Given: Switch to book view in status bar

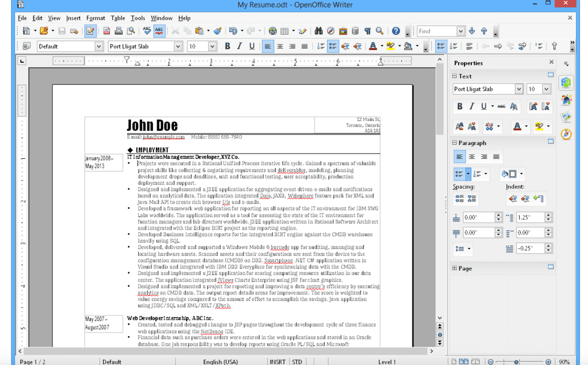Looking at the screenshot, I should [475, 361].
